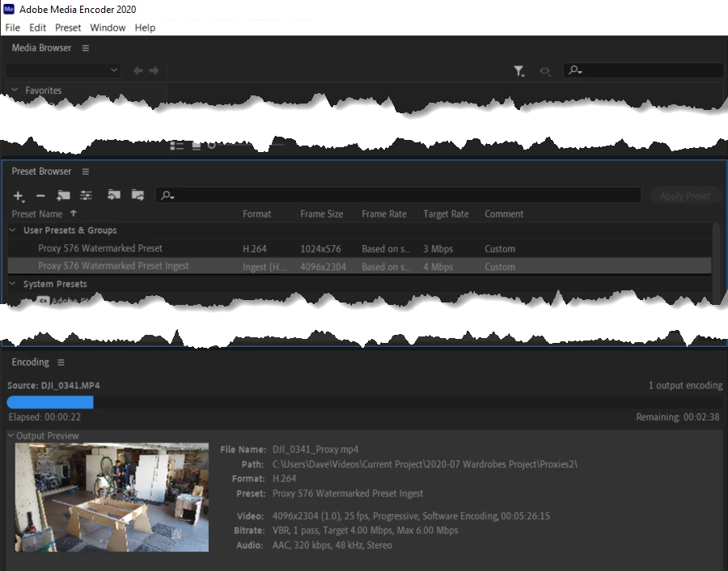Click the 3 Mbps target rate cell
Screen dimensions: 728x571
tap(438, 249)
